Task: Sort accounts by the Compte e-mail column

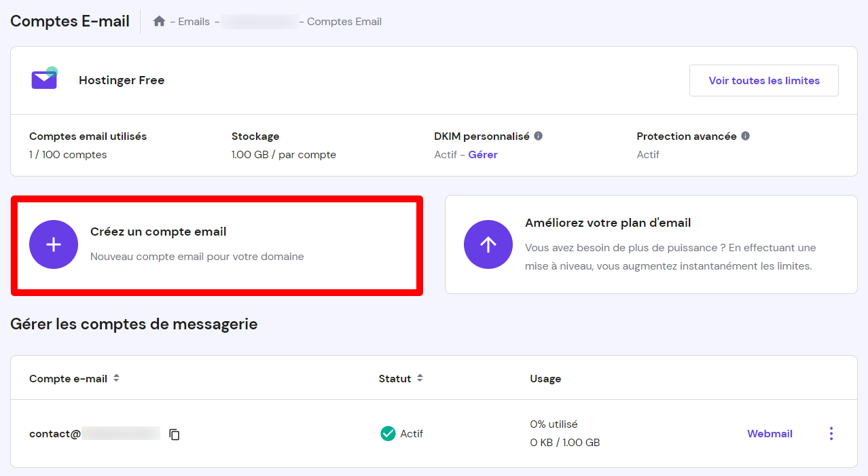Action: pyautogui.click(x=115, y=378)
